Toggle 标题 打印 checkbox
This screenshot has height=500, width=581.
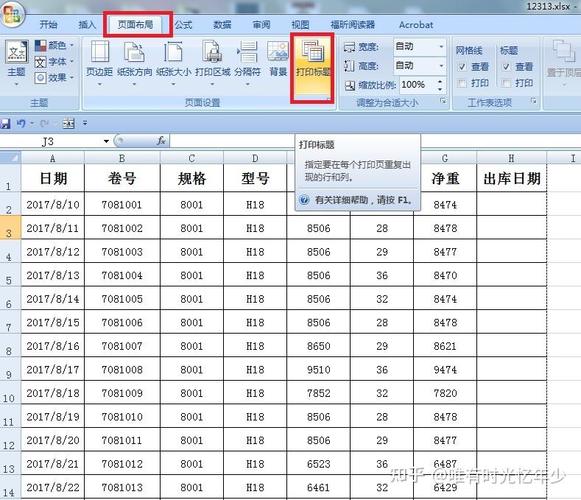(x=506, y=83)
